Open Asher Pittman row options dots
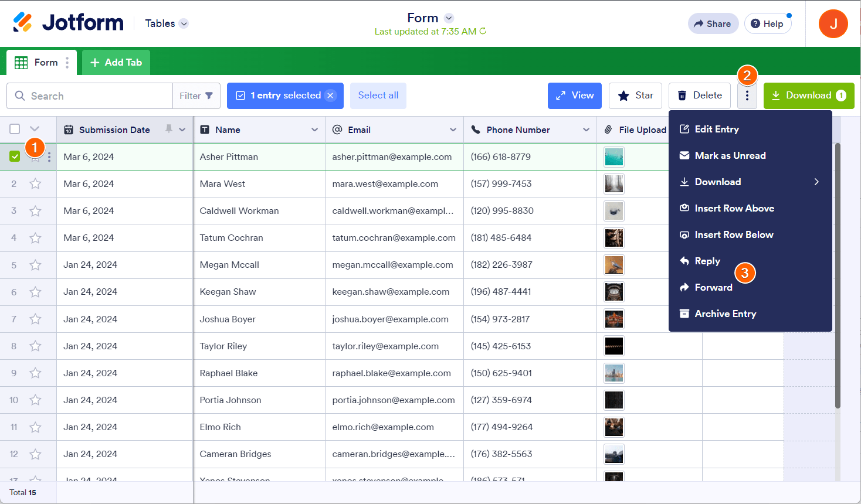The width and height of the screenshot is (861, 504). (49, 157)
